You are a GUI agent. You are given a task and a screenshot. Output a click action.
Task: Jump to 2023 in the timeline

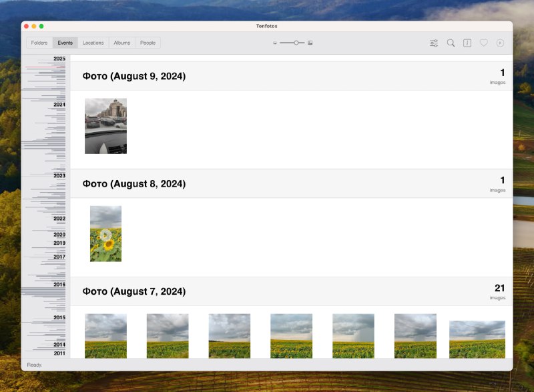click(59, 176)
